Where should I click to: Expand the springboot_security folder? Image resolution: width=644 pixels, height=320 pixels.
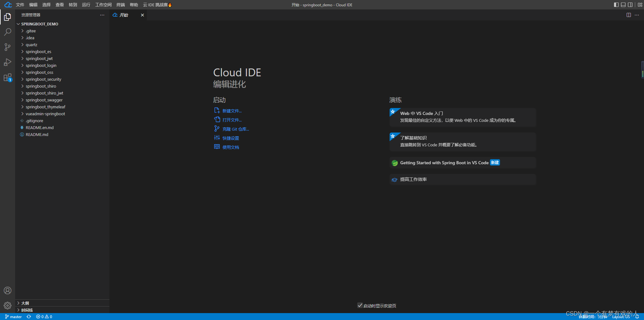(63, 79)
